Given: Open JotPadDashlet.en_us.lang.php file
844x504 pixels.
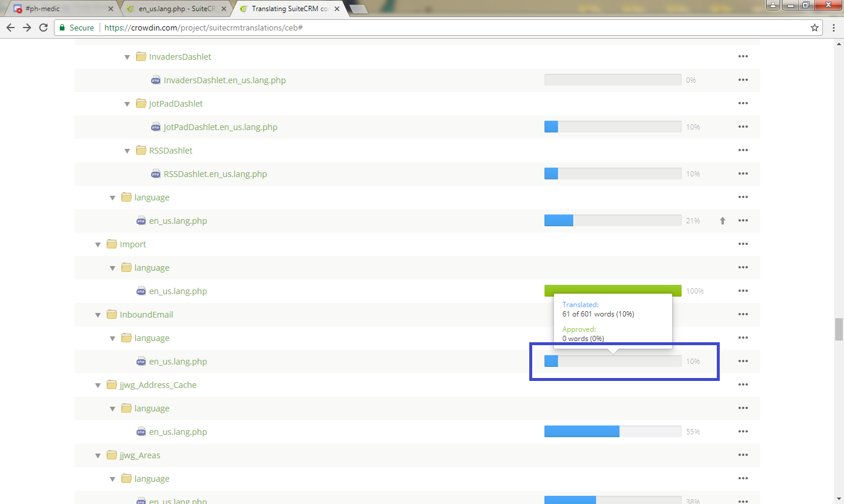Looking at the screenshot, I should [221, 127].
